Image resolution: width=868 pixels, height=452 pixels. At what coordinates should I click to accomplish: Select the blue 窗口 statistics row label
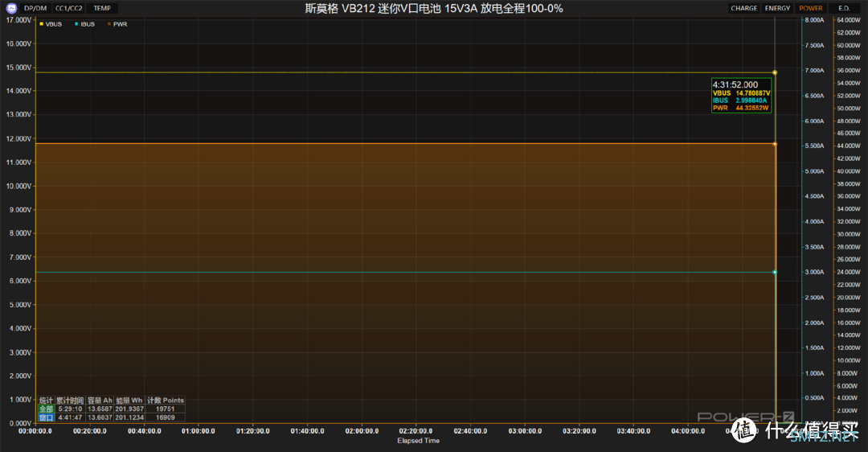click(46, 417)
